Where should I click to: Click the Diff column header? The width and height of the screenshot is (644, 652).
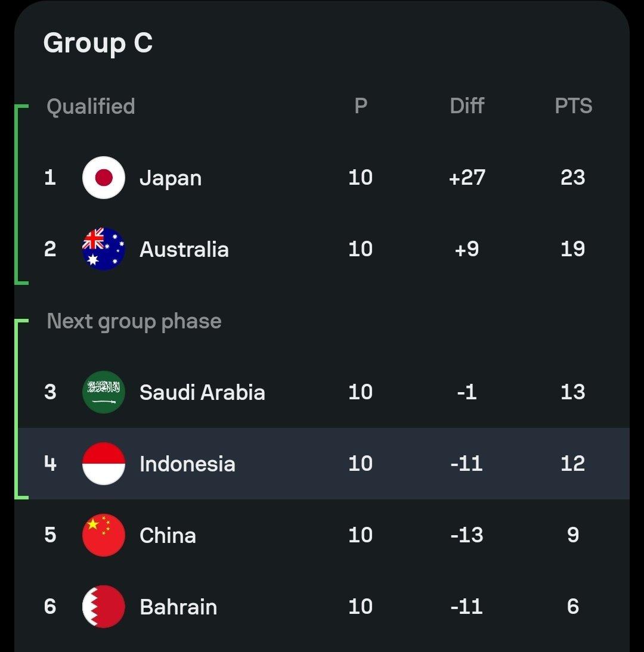(467, 105)
